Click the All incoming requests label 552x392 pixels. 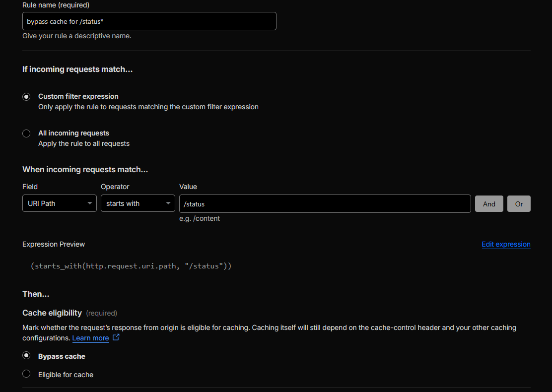coord(73,133)
